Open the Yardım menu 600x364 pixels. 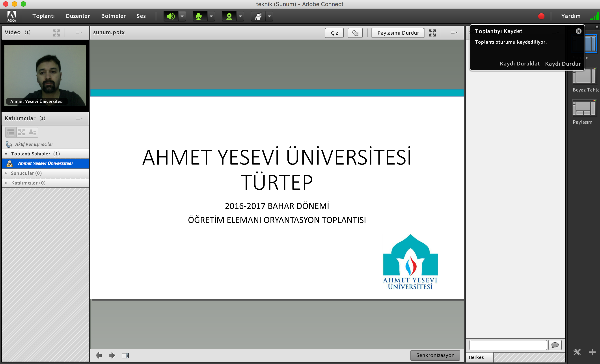[x=571, y=16]
